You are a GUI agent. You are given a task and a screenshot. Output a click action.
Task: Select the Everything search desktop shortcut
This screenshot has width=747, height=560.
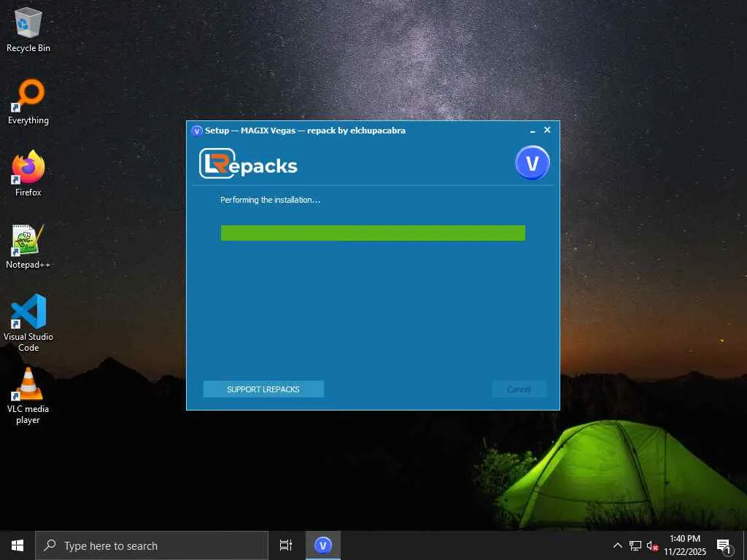[28, 102]
